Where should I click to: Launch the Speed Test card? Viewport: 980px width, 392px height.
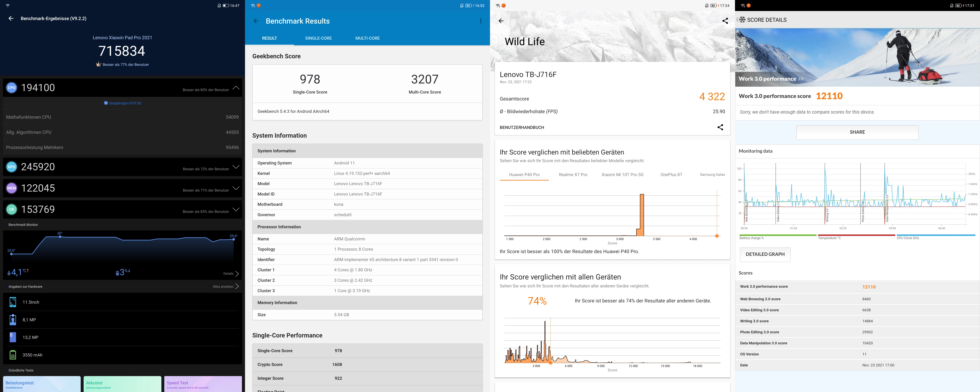[x=203, y=384]
